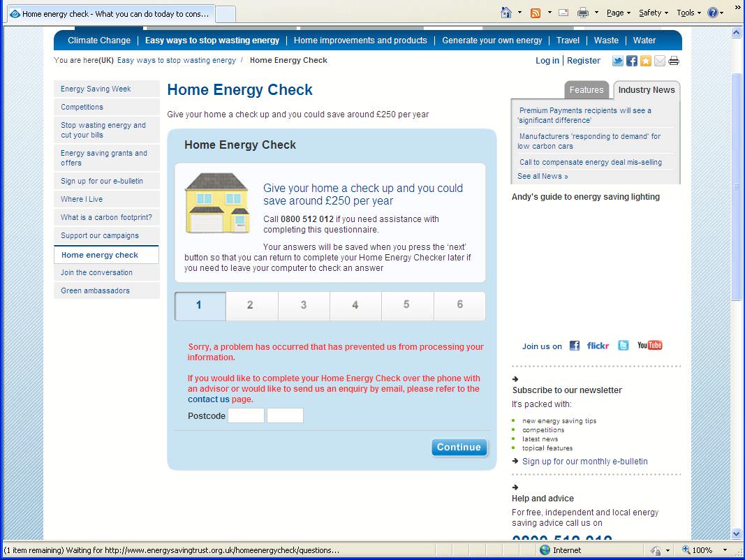Click the browser Home toolbar icon
The height and width of the screenshot is (560, 745).
[x=507, y=13]
